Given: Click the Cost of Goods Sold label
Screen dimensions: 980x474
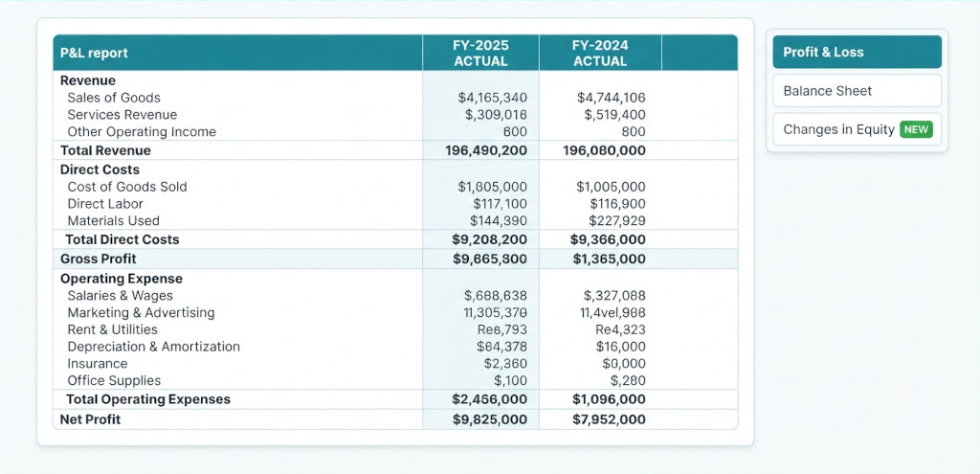Looking at the screenshot, I should (x=127, y=187).
